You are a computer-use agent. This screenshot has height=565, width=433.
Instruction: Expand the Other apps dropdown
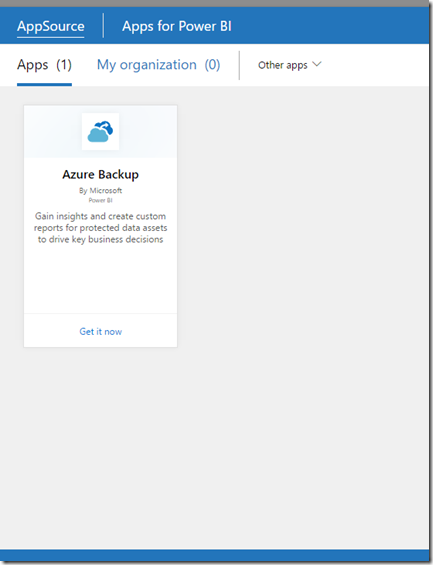click(x=289, y=65)
